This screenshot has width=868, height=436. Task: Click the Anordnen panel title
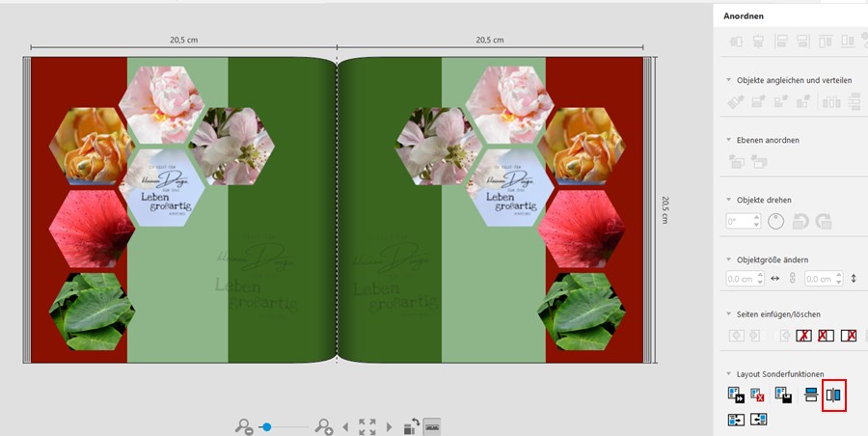(x=744, y=16)
